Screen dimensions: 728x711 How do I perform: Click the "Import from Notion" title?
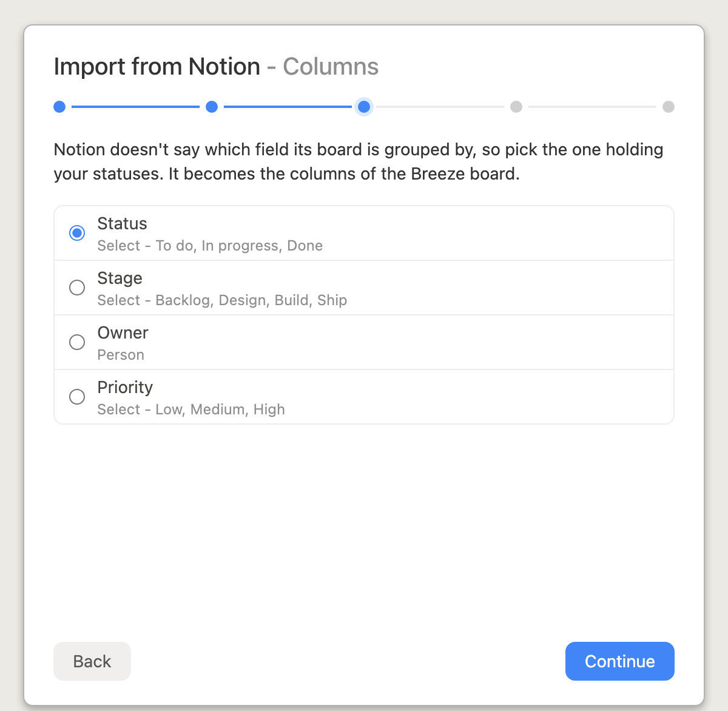pos(157,67)
